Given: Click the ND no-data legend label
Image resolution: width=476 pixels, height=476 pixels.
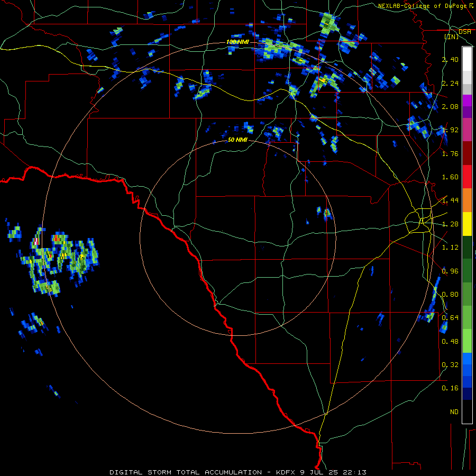Looking at the screenshot, I should coord(454,412).
